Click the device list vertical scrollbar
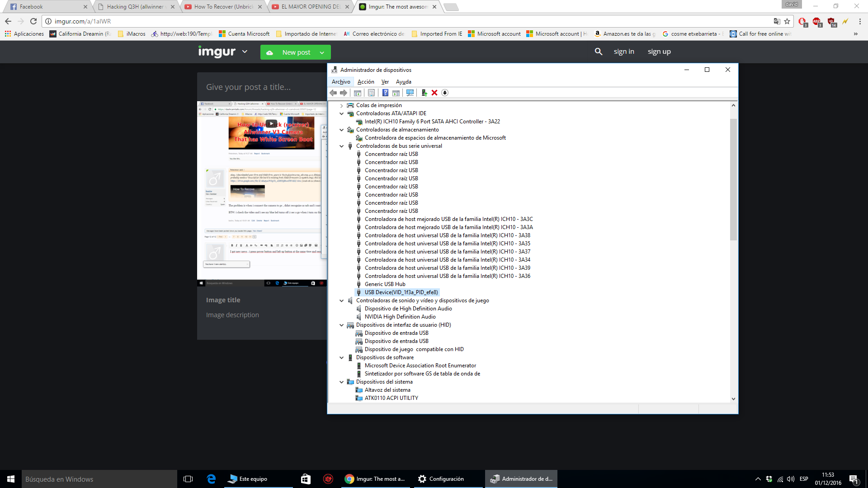 coord(733,252)
